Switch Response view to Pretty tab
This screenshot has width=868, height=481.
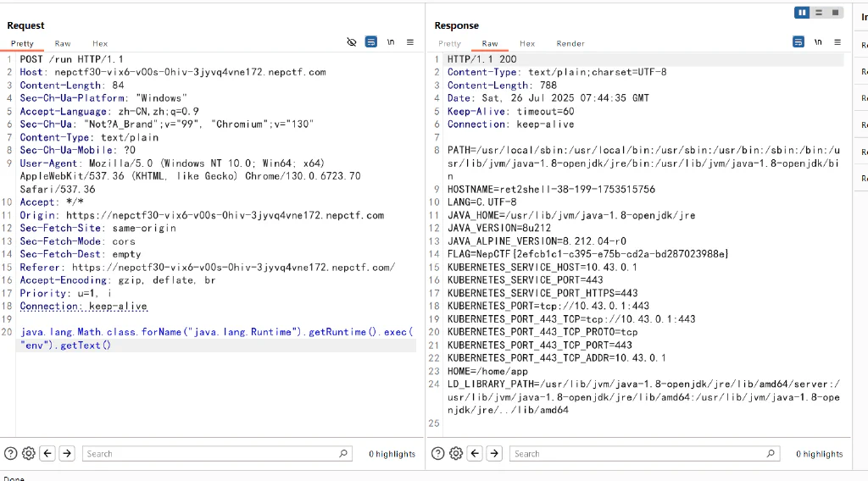coord(449,44)
